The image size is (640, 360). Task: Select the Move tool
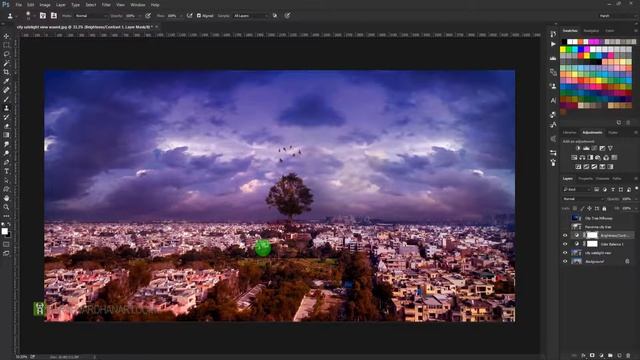[6, 36]
